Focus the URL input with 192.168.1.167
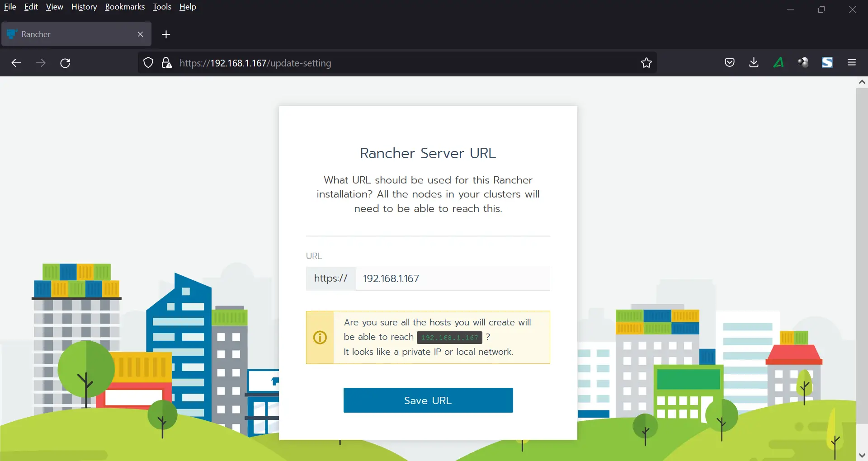Image resolution: width=868 pixels, height=461 pixels. pos(453,278)
